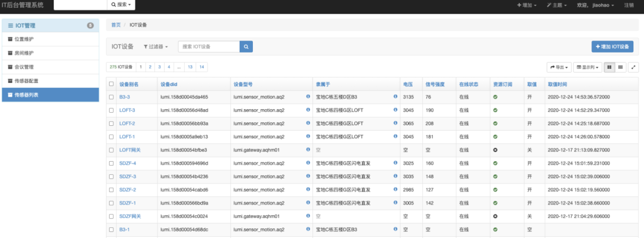Viewport: 644px width, 238px height.
Task: Sort by the 信号强度 column header
Action: coord(435,84)
